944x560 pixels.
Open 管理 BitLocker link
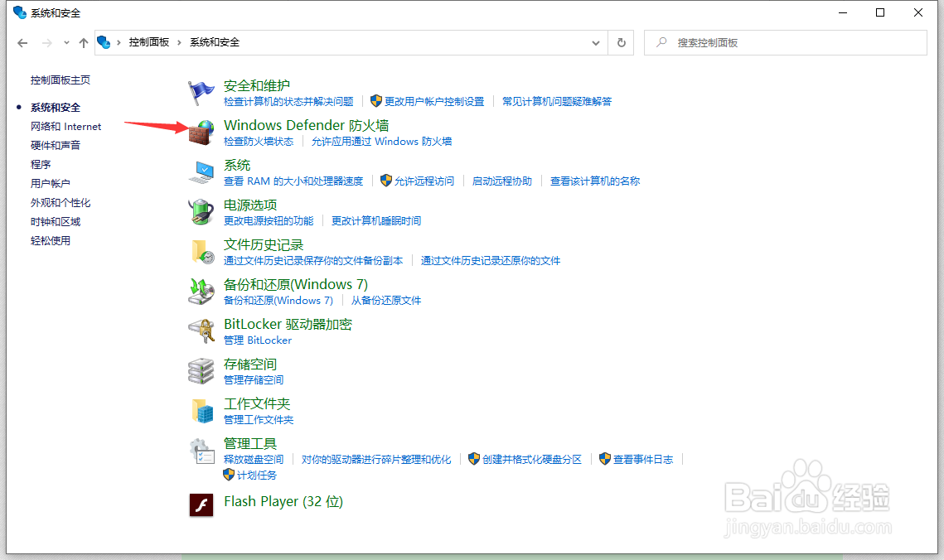pos(258,340)
